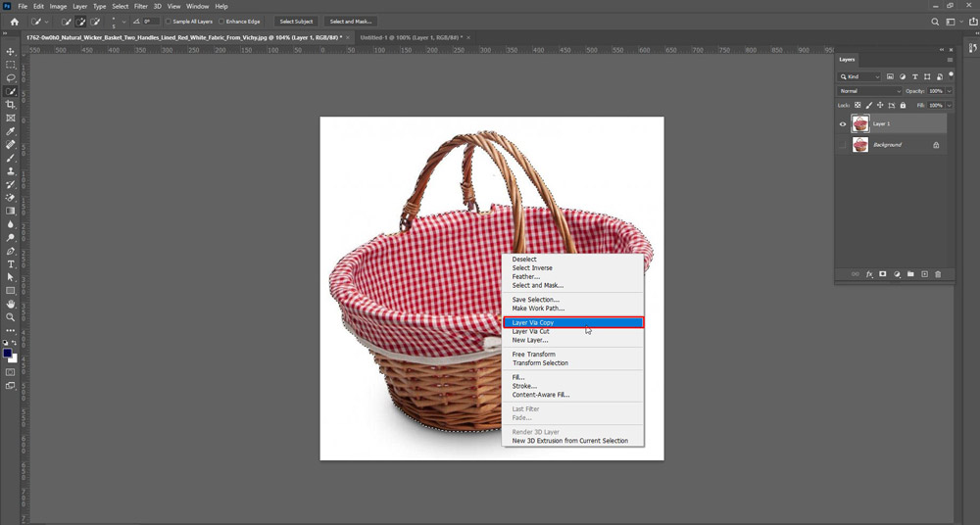Toggle lock transparent pixels
Screen dimensions: 980x525
click(857, 106)
